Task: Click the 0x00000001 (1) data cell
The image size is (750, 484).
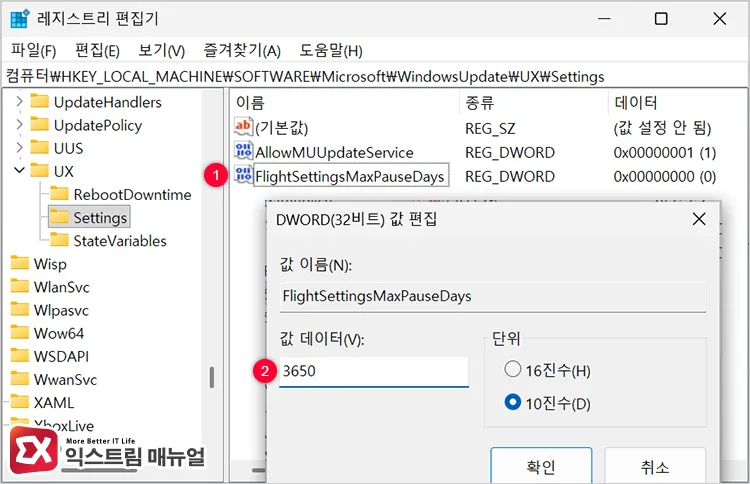Action: (664, 153)
